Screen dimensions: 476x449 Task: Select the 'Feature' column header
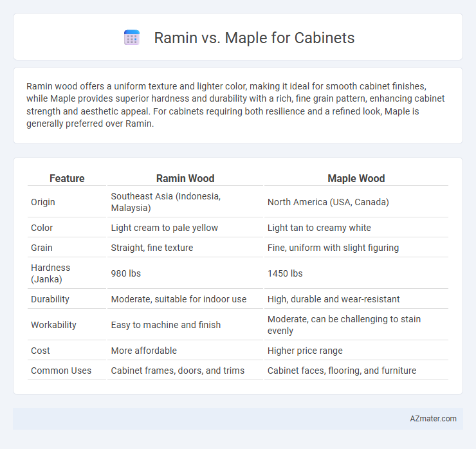coord(67,178)
